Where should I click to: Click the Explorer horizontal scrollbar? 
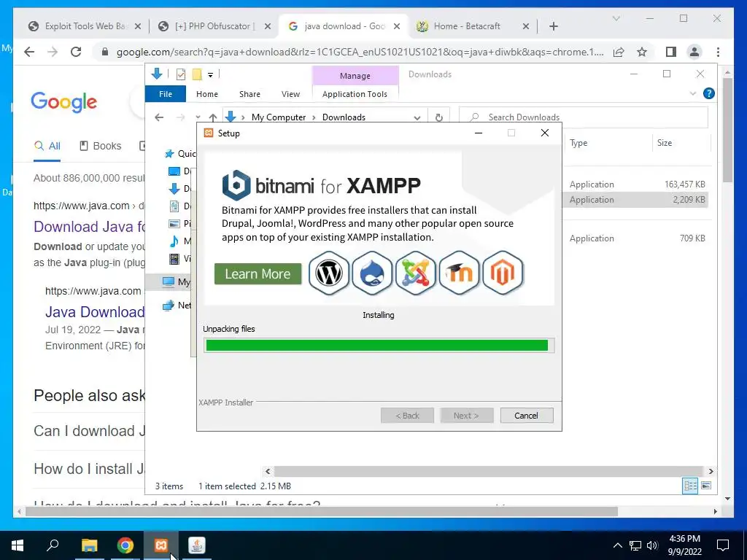(488, 471)
